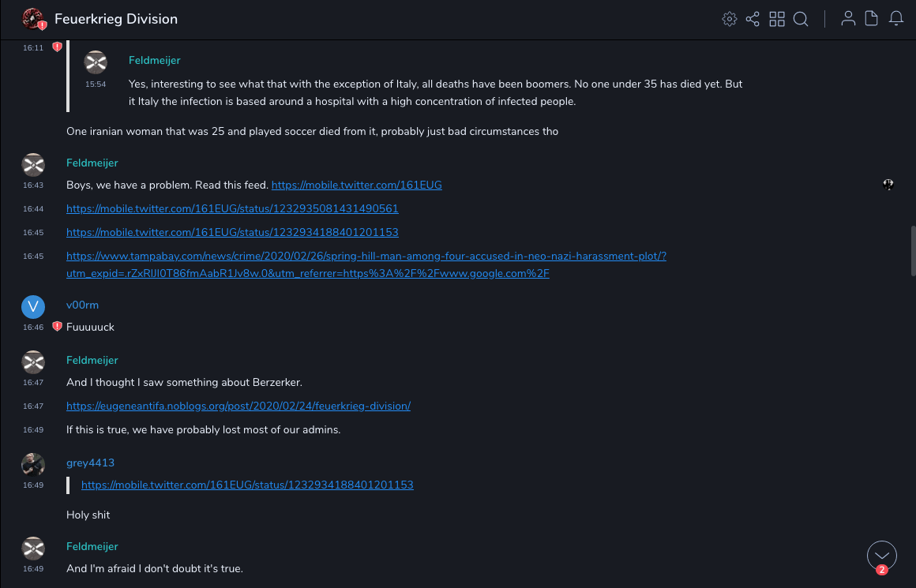Open room settings gear icon
The image size is (916, 588).
(729, 19)
